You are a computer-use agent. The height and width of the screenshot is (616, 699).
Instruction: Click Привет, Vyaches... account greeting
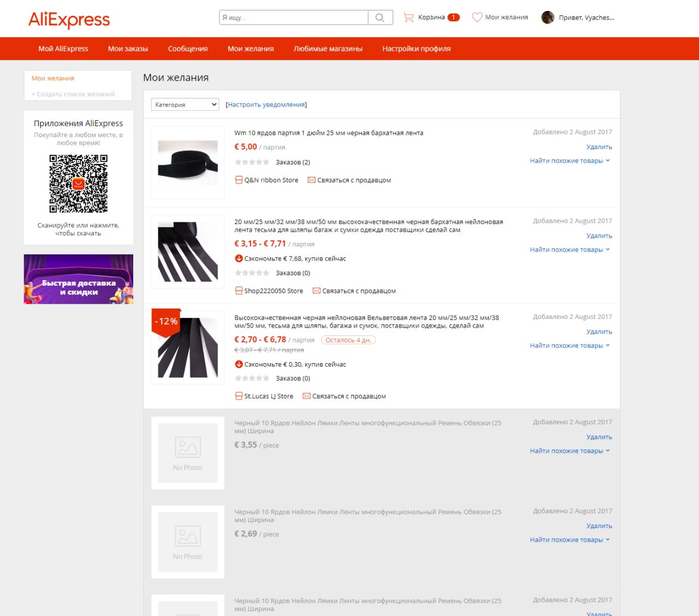[587, 17]
